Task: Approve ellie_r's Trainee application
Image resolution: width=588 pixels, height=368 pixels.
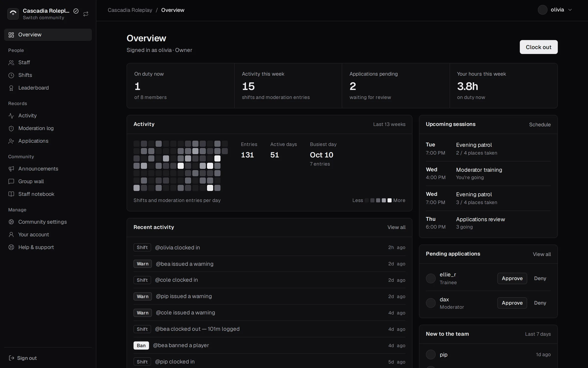Action: [512, 278]
